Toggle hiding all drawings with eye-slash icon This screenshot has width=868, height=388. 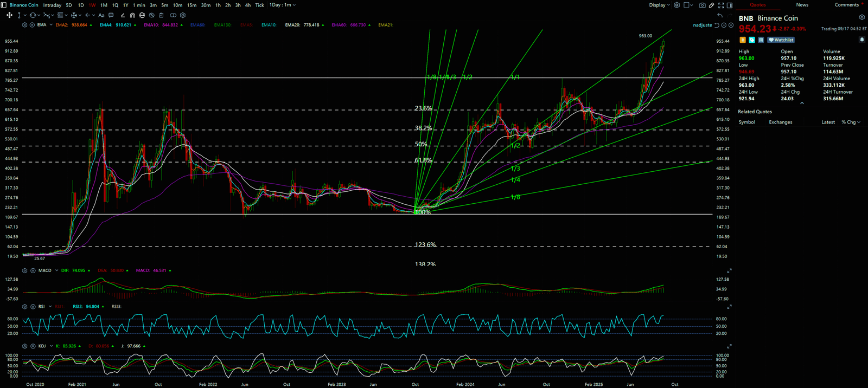(x=151, y=15)
